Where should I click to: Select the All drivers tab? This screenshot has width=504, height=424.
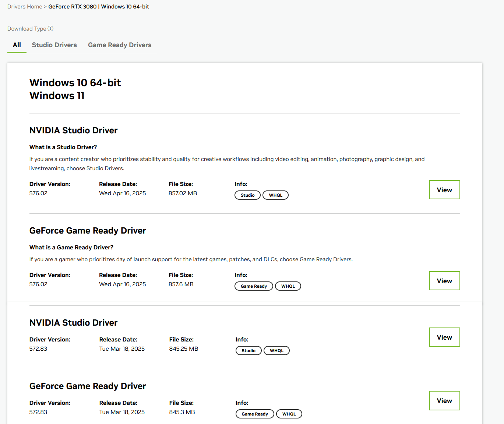(x=17, y=45)
